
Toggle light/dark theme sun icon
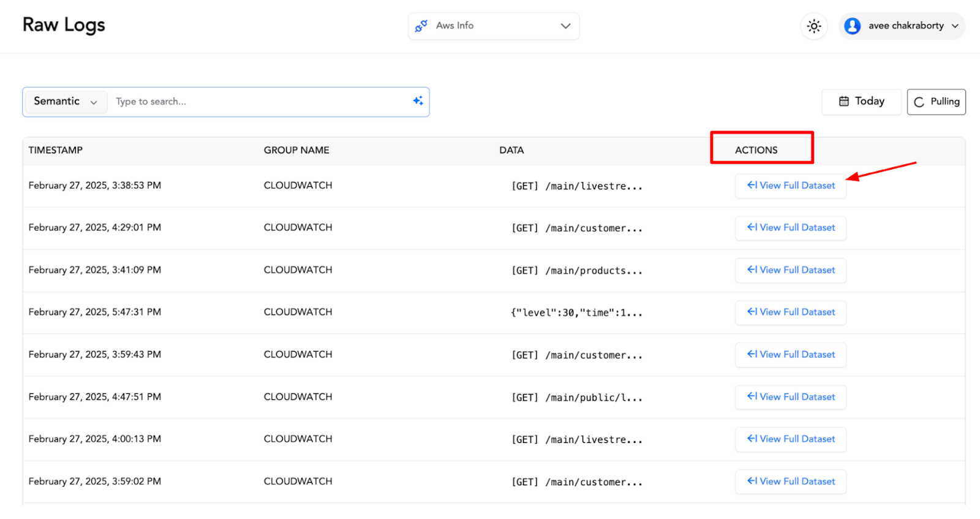coord(814,26)
